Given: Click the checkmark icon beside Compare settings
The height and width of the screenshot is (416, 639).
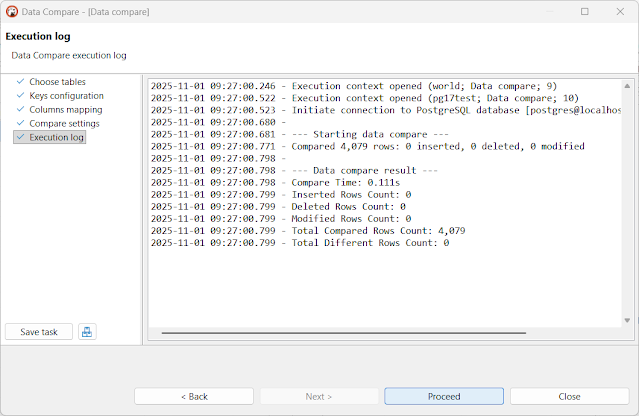Looking at the screenshot, I should coord(20,123).
